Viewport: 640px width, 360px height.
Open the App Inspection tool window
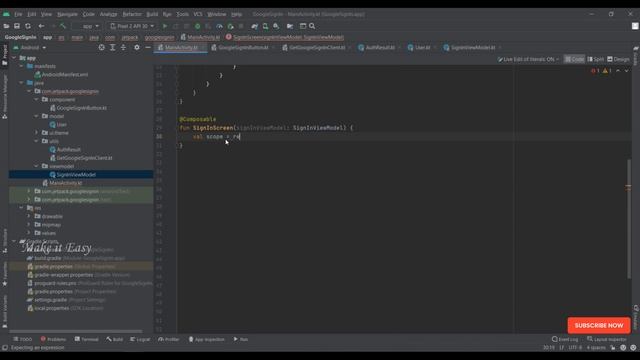207,339
